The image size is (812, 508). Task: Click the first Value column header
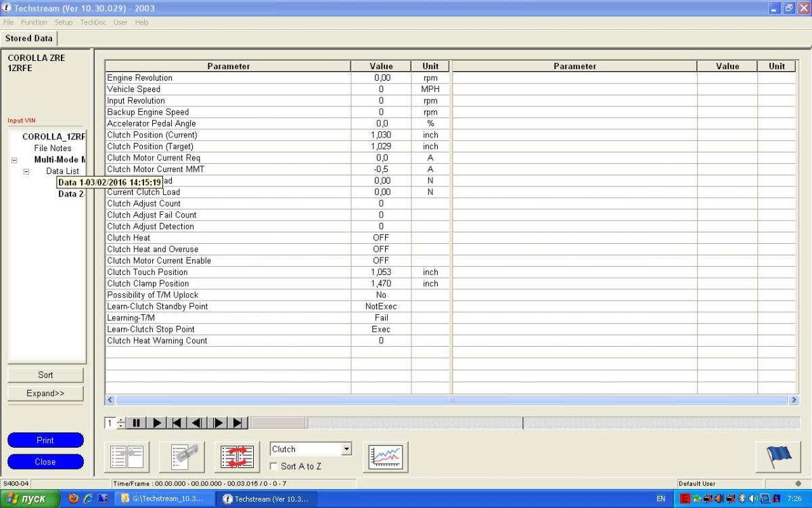click(x=381, y=66)
